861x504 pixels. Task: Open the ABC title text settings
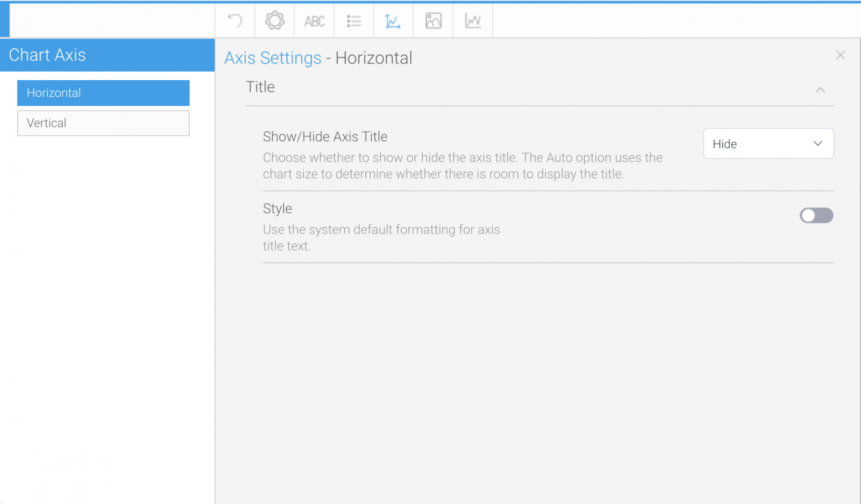tap(315, 22)
